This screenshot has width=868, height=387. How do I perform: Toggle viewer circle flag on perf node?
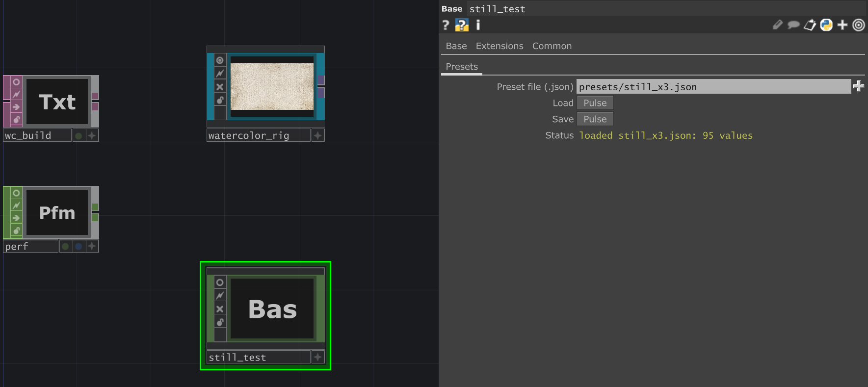[16, 193]
